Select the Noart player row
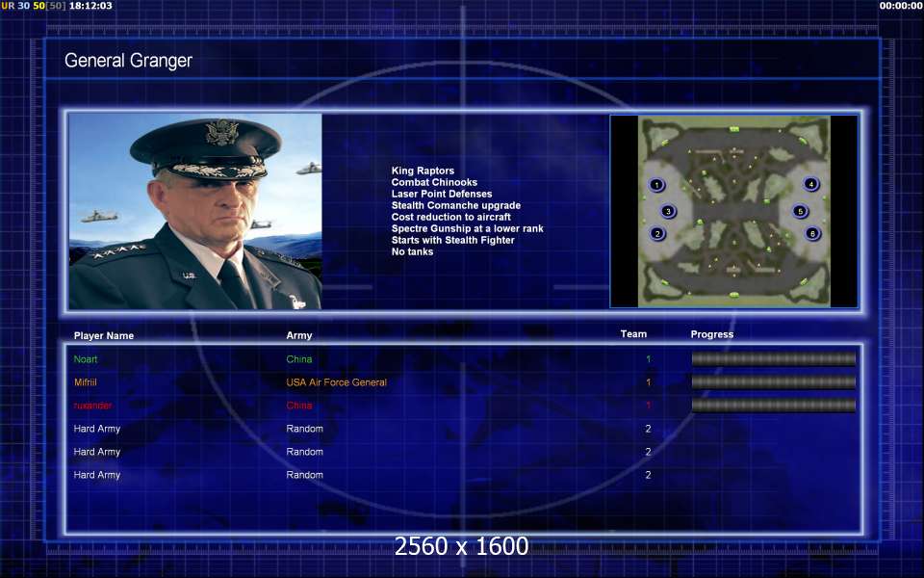The image size is (924, 578). pos(464,359)
